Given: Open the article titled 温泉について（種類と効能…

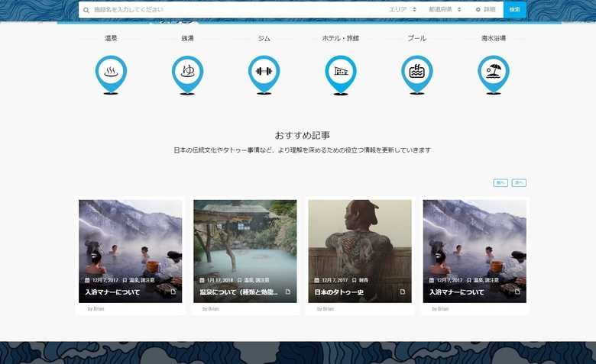Looking at the screenshot, I should pos(238,292).
